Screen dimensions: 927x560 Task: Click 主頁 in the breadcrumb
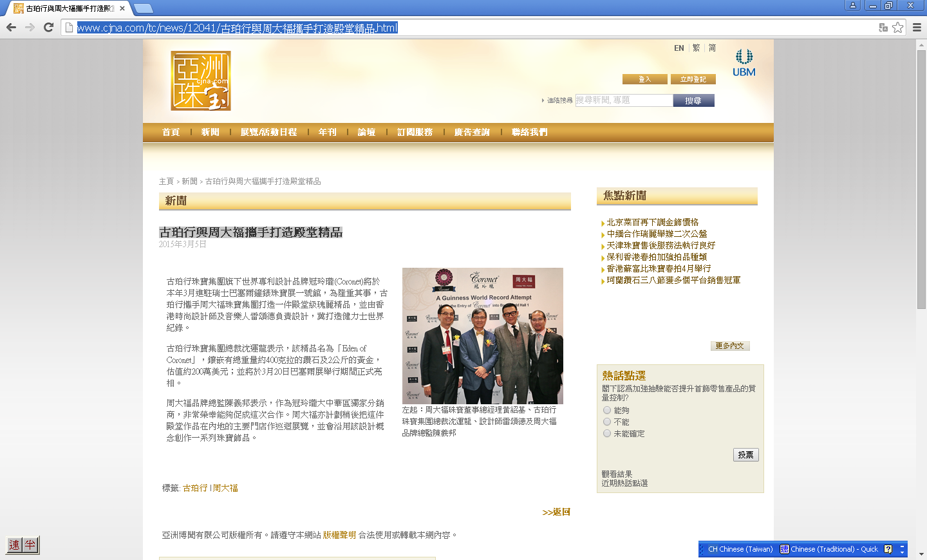click(x=166, y=182)
